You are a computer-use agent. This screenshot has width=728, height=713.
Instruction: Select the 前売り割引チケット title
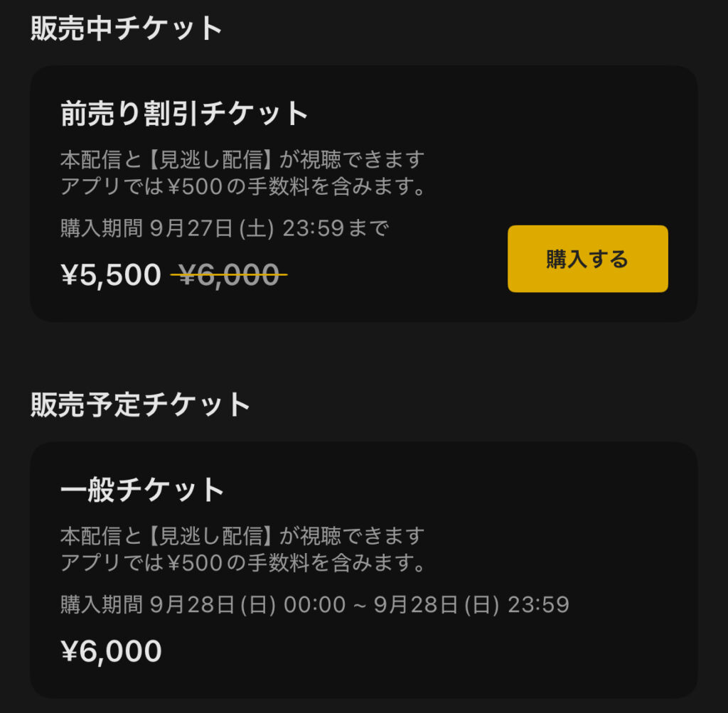click(x=184, y=114)
